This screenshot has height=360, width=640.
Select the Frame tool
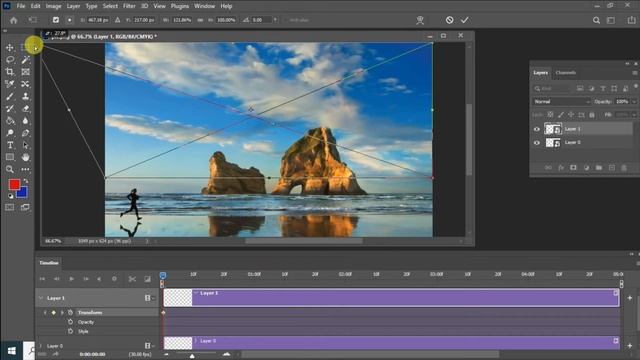point(25,72)
